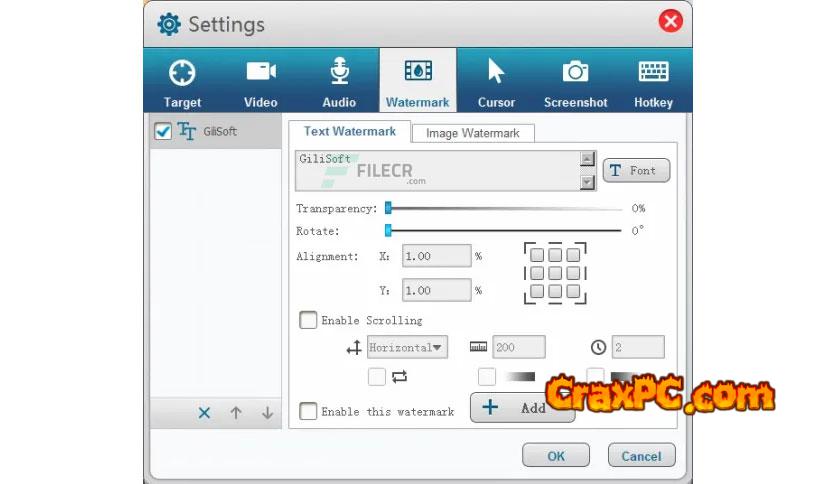The image size is (836, 484).
Task: Select the GiliSoft text watermark entry
Action: point(215,131)
